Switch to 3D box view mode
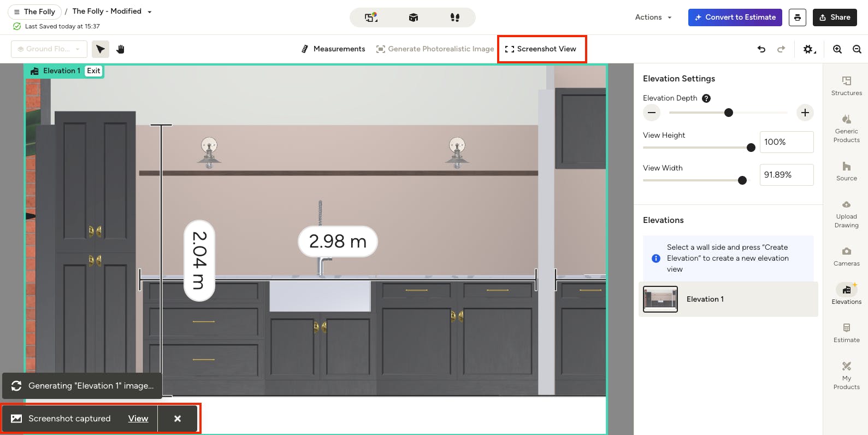The image size is (868, 435). tap(414, 17)
